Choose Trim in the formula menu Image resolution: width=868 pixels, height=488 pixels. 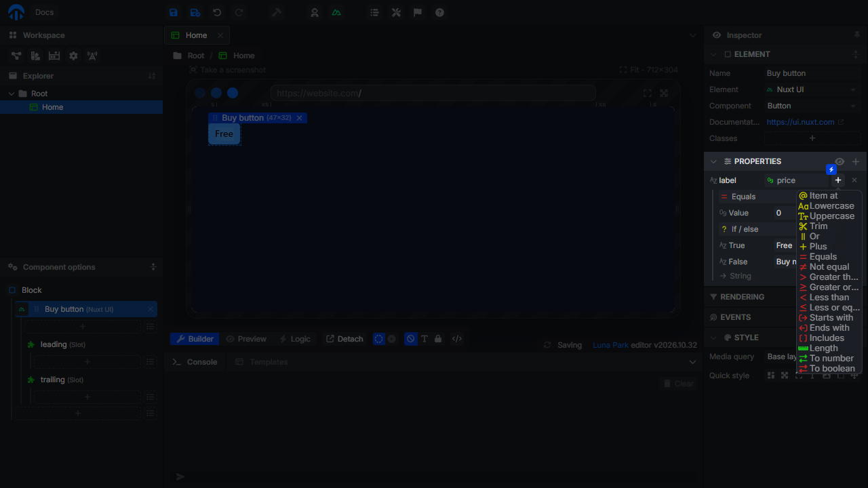[829, 226]
